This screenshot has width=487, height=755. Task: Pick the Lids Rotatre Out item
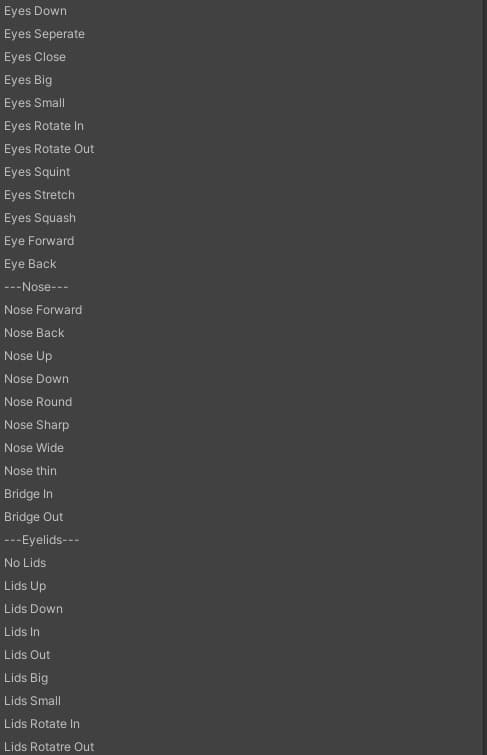click(x=49, y=747)
